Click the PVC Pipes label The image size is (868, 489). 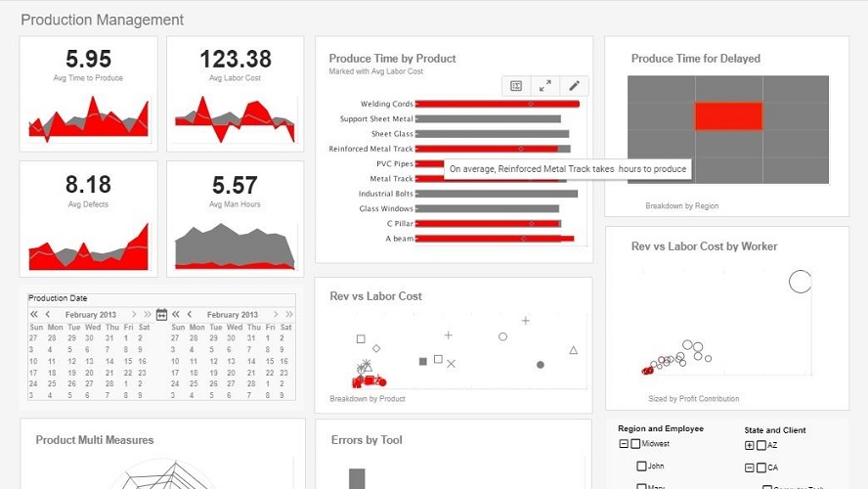point(395,164)
